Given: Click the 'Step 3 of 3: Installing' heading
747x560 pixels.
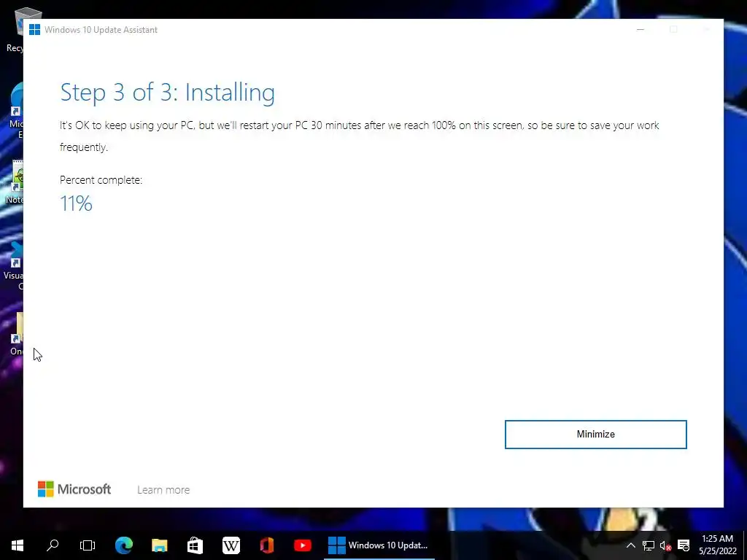Looking at the screenshot, I should click(167, 93).
